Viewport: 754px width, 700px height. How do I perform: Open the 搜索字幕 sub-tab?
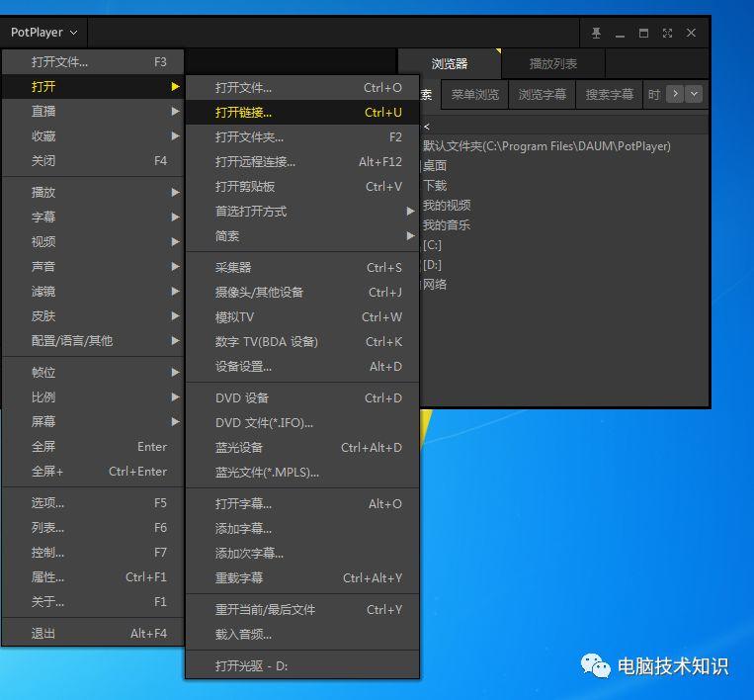[x=610, y=94]
